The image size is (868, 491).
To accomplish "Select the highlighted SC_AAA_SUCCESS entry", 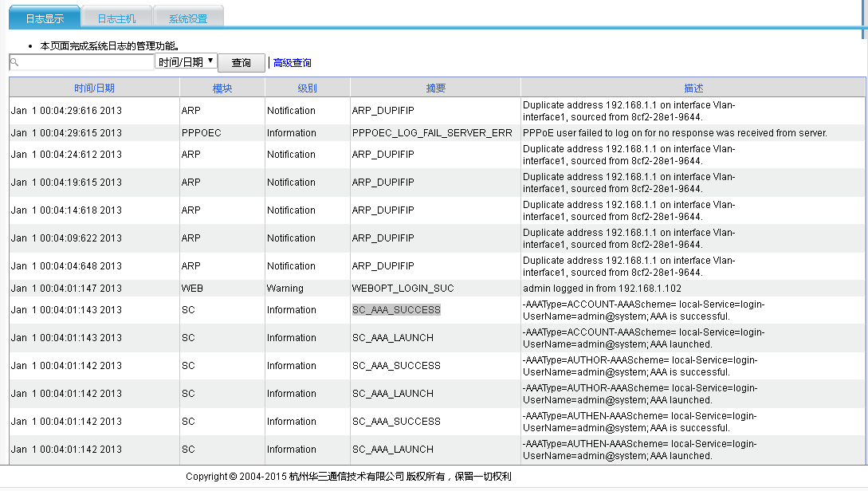I will [396, 310].
